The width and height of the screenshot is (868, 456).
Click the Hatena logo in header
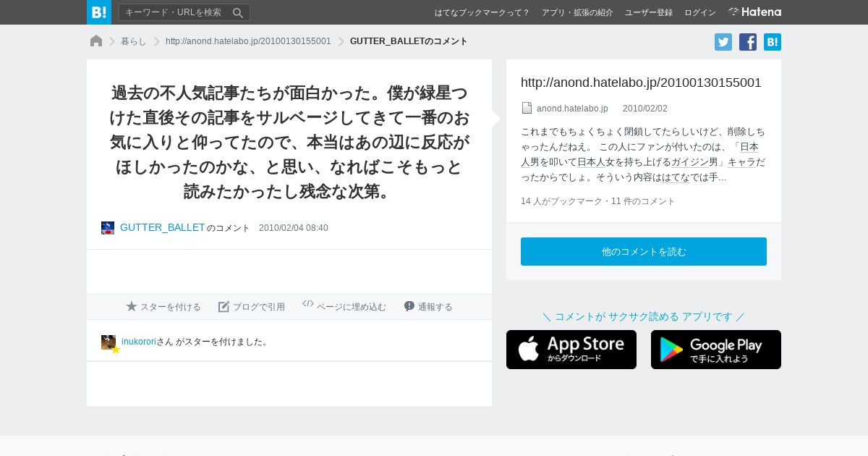[x=754, y=12]
